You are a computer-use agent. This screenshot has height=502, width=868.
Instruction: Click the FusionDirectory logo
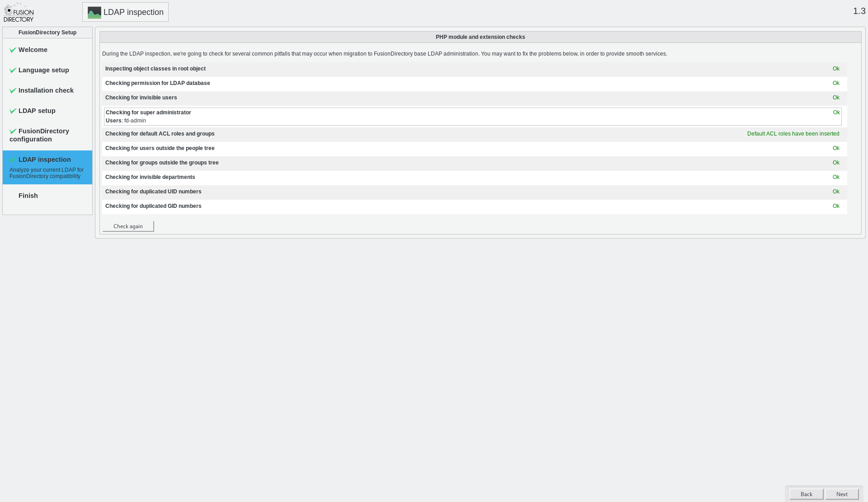pyautogui.click(x=19, y=12)
